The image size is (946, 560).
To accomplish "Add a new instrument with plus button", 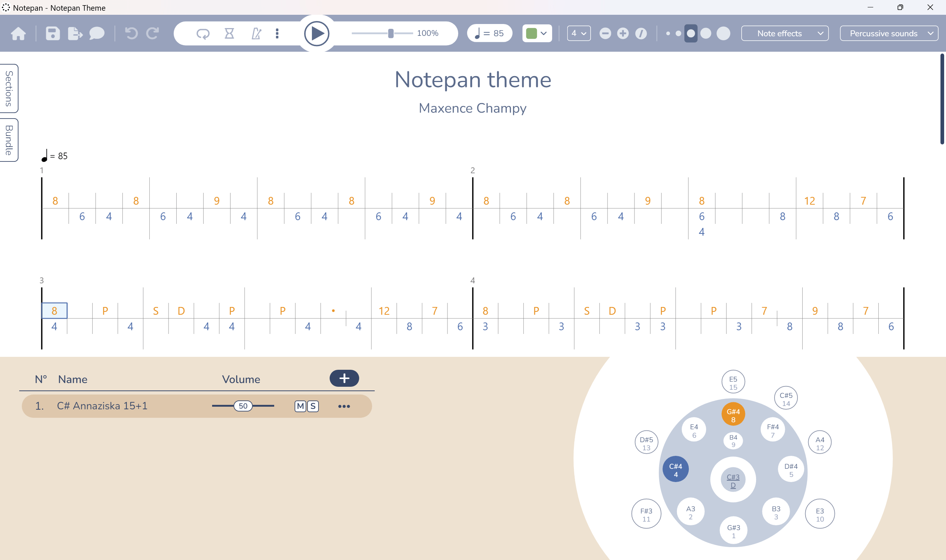I will [344, 378].
